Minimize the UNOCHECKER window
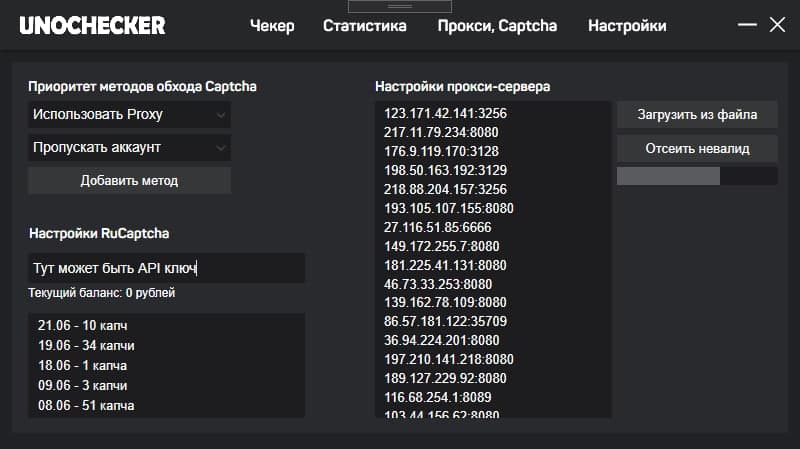Viewport: 800px width, 449px height. [x=747, y=24]
